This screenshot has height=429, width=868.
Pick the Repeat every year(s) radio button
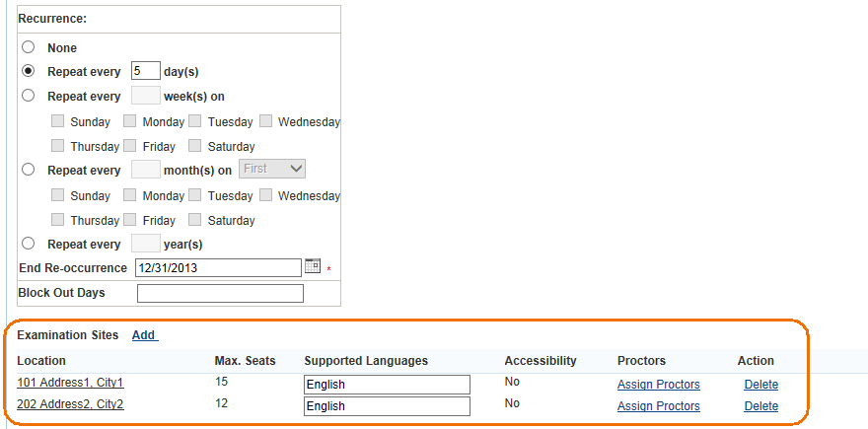[28, 244]
